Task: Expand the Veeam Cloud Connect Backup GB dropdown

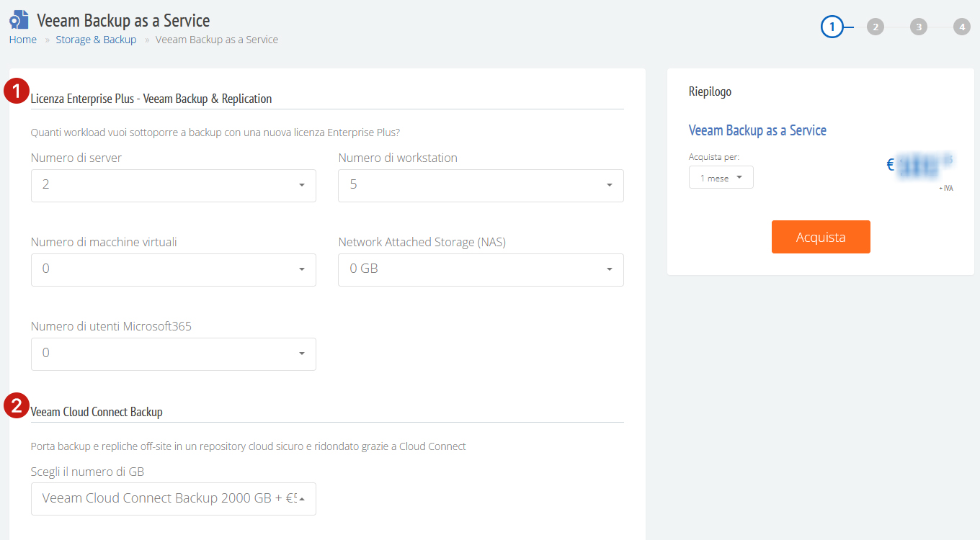Action: click(x=174, y=498)
